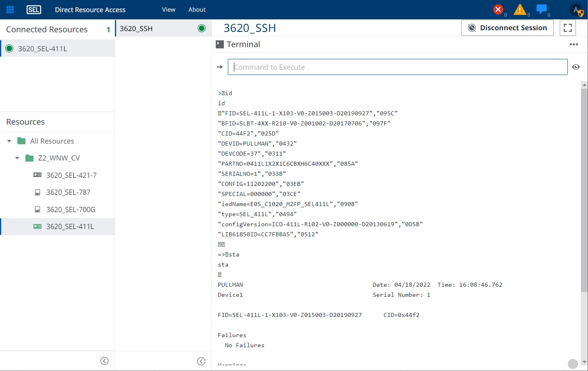Open the About menu
The width and height of the screenshot is (588, 371).
tap(197, 10)
